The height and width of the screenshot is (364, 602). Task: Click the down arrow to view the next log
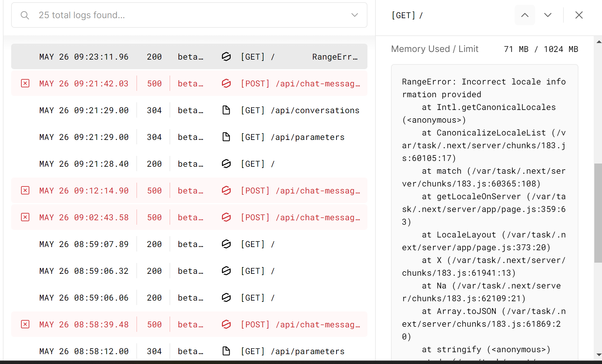click(548, 15)
